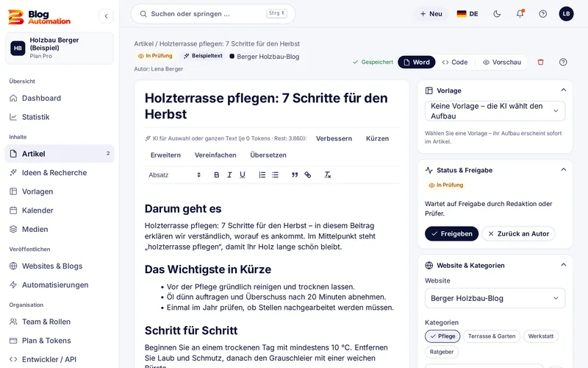
Task: Click the Artikel breadcrumb link
Action: [x=144, y=43]
